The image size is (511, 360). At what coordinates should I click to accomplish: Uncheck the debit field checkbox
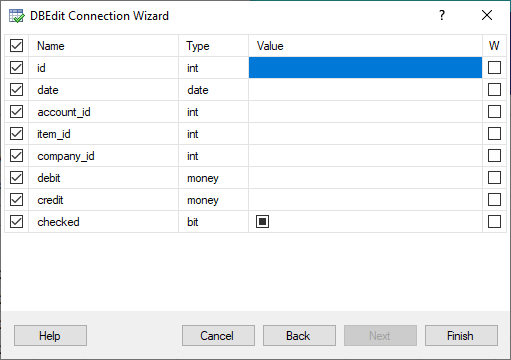click(x=16, y=178)
